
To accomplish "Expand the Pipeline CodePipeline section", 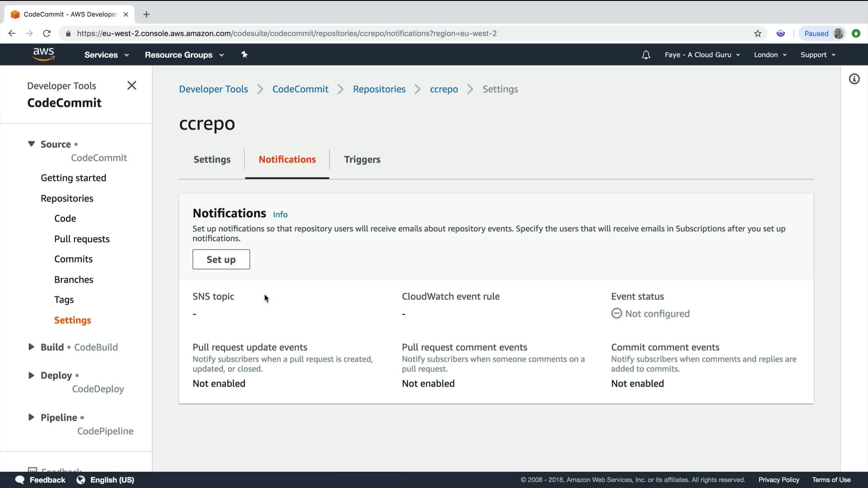I will point(31,417).
